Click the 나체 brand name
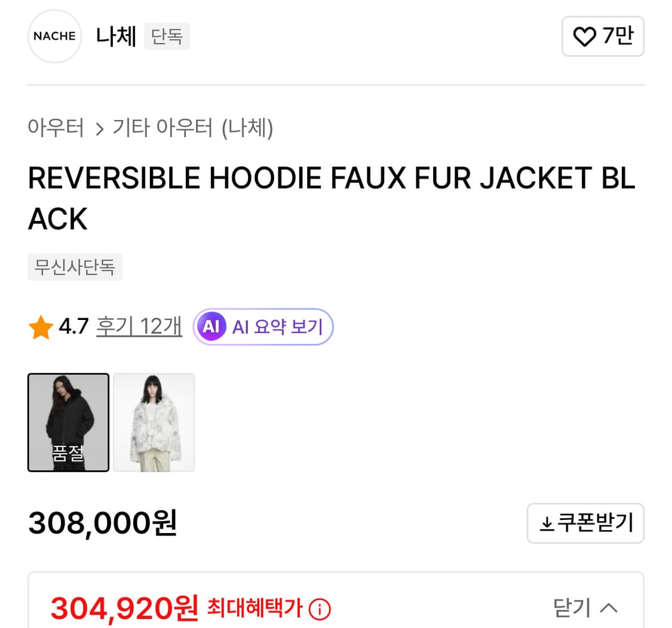 (116, 36)
